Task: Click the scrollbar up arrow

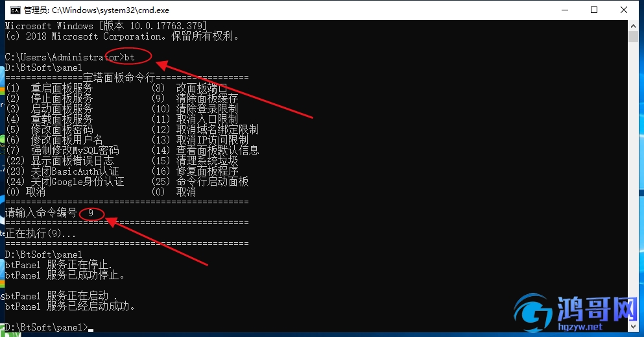Action: tap(633, 26)
